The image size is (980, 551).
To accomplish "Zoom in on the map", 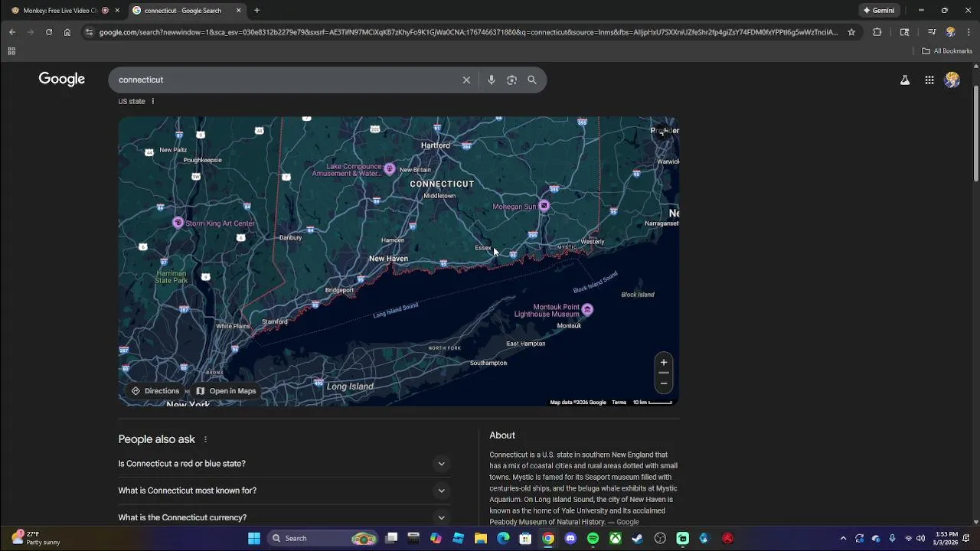I will [664, 363].
